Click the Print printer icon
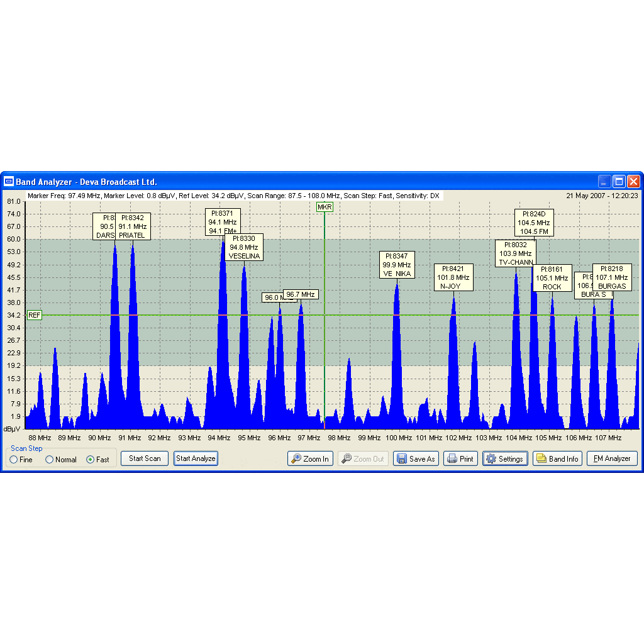Viewport: 644px width, 644px height. (452, 459)
